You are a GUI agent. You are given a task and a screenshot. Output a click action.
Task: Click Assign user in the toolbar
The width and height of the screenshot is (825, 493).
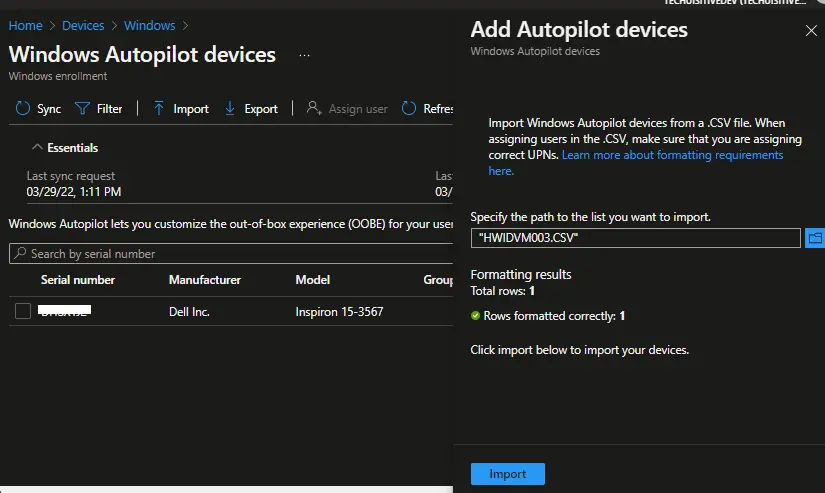coord(358,109)
